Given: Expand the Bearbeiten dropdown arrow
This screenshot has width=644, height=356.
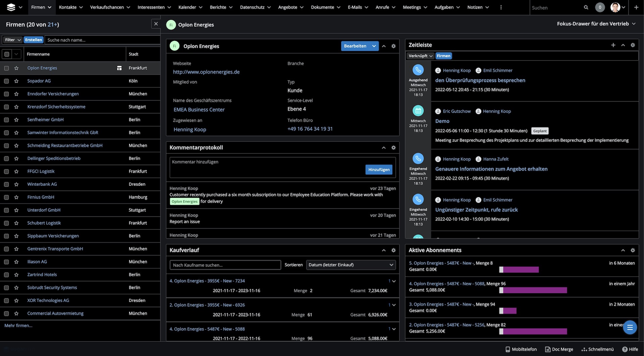Looking at the screenshot, I should 374,46.
